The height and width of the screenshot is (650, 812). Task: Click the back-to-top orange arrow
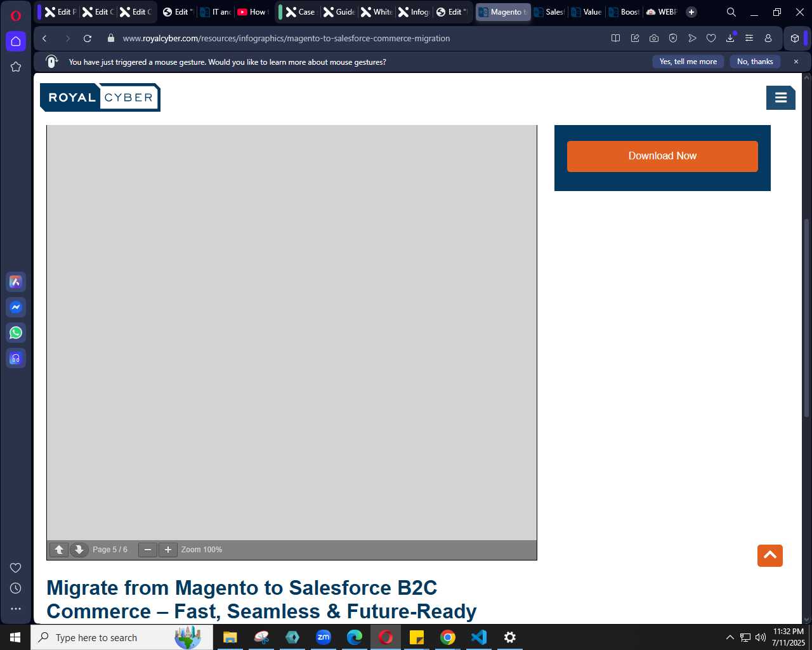tap(770, 555)
